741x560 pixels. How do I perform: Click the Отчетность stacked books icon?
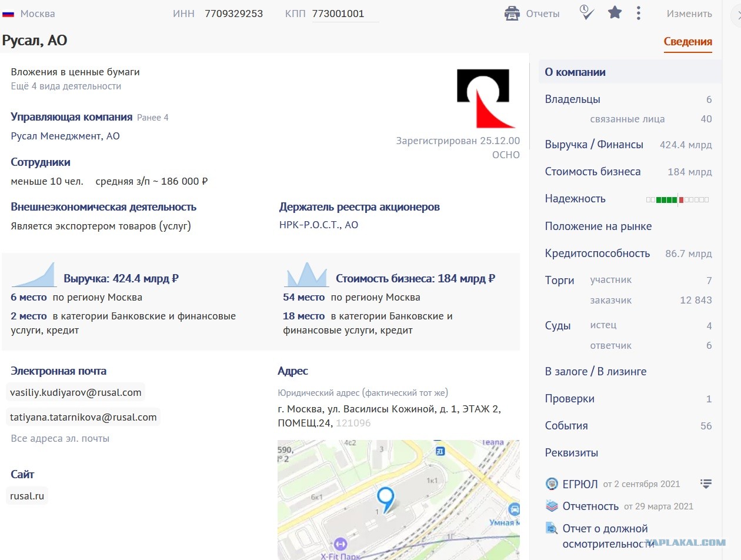[552, 506]
